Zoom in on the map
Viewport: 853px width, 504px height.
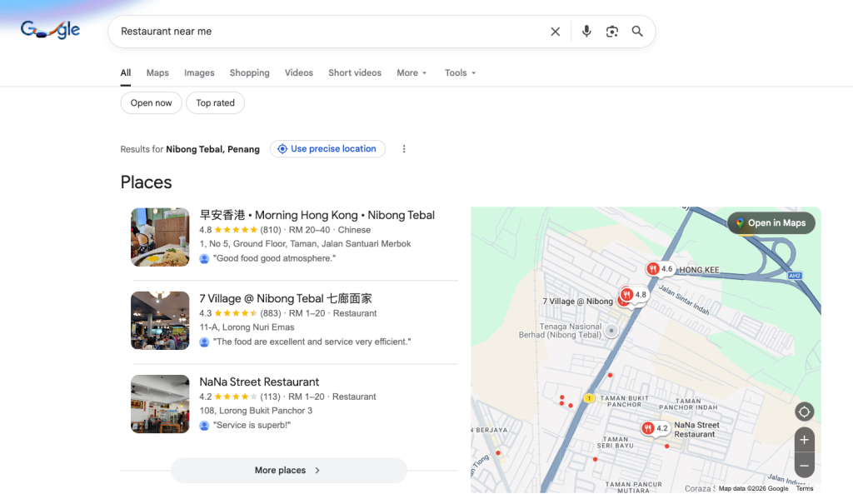click(804, 440)
